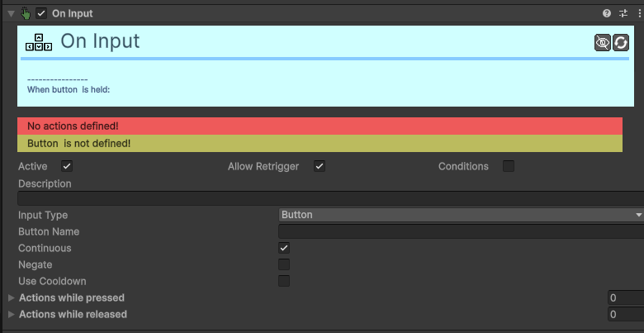Click the green hand script icon
This screenshot has height=333, width=644.
click(x=26, y=13)
